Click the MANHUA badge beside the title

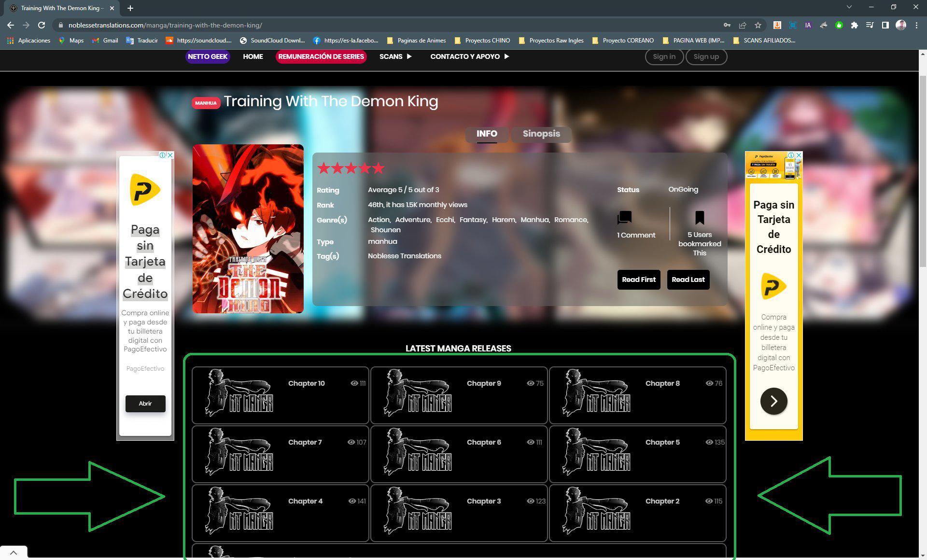coord(206,103)
